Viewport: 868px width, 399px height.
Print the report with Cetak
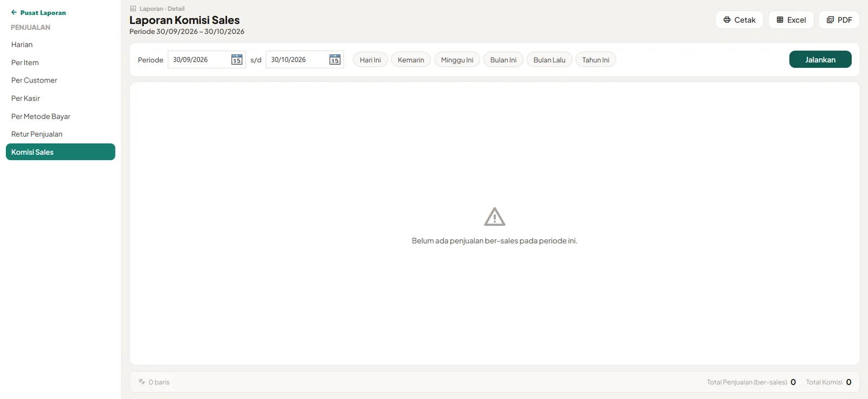coord(739,20)
